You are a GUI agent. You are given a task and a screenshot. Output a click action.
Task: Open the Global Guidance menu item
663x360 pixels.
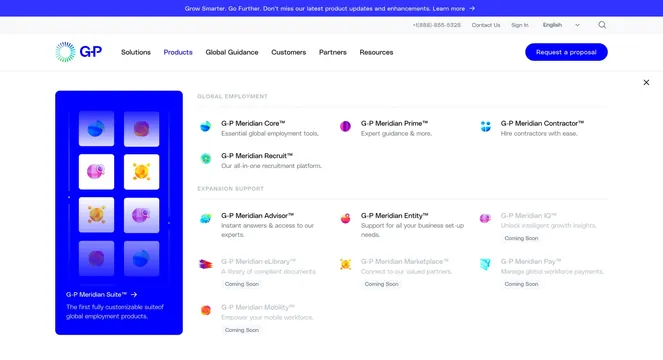click(232, 52)
